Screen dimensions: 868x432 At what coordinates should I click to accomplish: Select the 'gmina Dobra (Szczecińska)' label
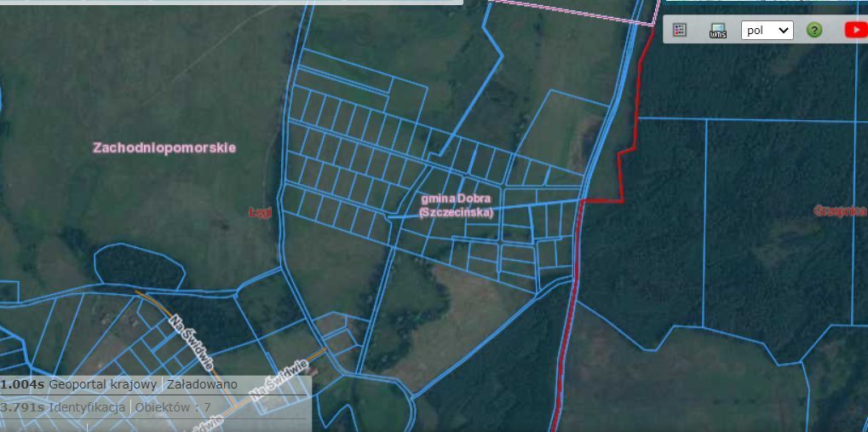click(456, 205)
